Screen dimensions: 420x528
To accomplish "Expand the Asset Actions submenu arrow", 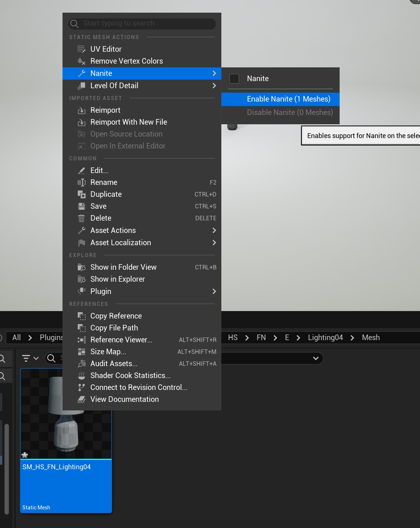I will pyautogui.click(x=214, y=230).
